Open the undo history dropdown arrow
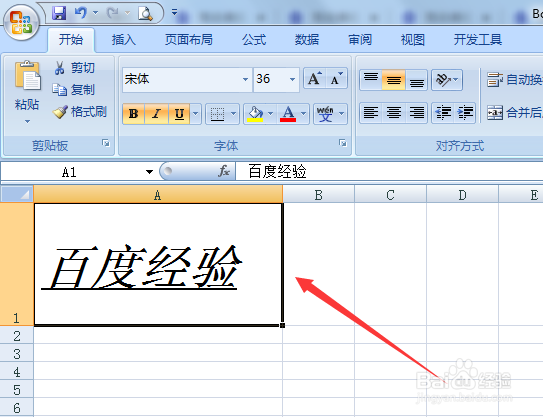Image resolution: width=543 pixels, height=417 pixels. point(95,13)
